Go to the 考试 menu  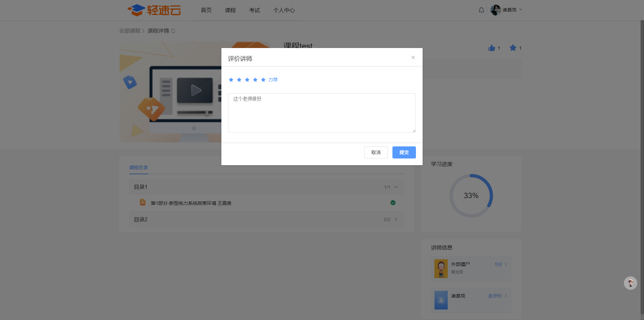pyautogui.click(x=255, y=10)
